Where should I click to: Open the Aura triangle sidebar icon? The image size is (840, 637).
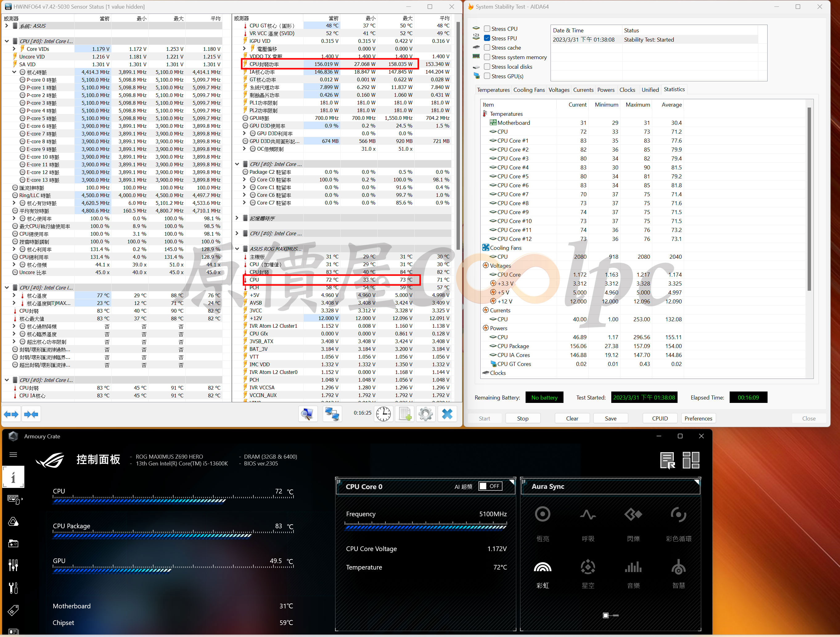(x=13, y=522)
